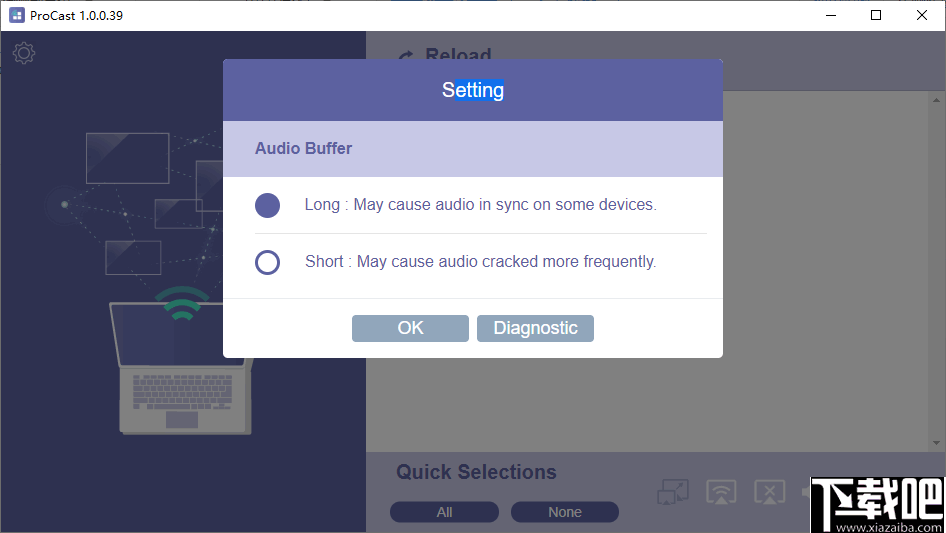Click the Reload arrow icon
This screenshot has width=946, height=533.
tap(406, 56)
